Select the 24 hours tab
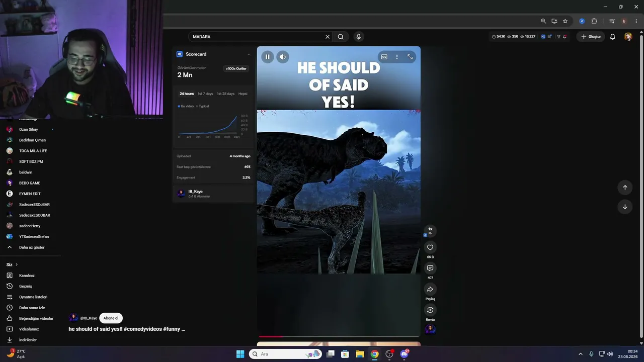Screen dimensions: 644x362 coord(187,94)
